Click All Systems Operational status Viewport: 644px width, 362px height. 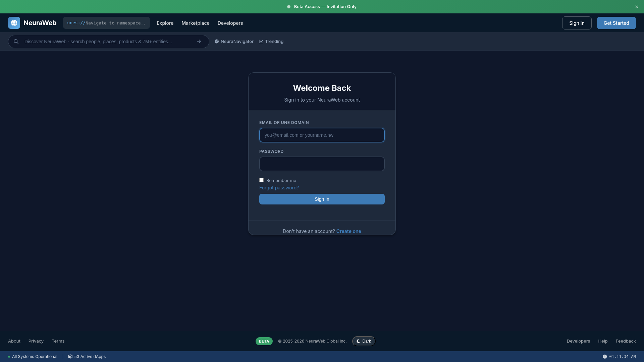[x=33, y=357]
